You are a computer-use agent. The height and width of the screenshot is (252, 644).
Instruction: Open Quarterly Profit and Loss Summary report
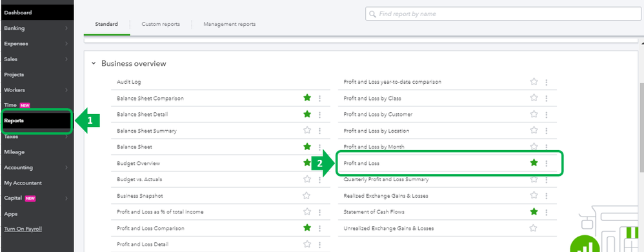click(x=386, y=179)
